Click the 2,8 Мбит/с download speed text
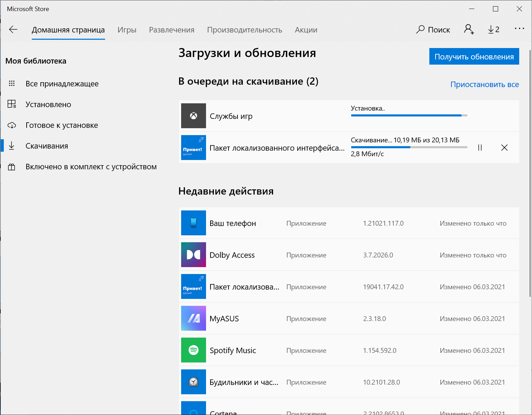 coord(367,154)
